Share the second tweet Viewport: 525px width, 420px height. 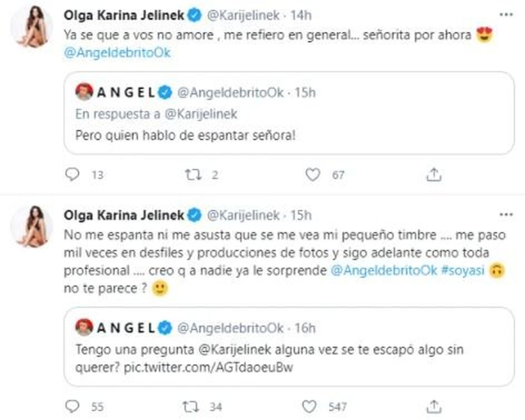(x=433, y=406)
